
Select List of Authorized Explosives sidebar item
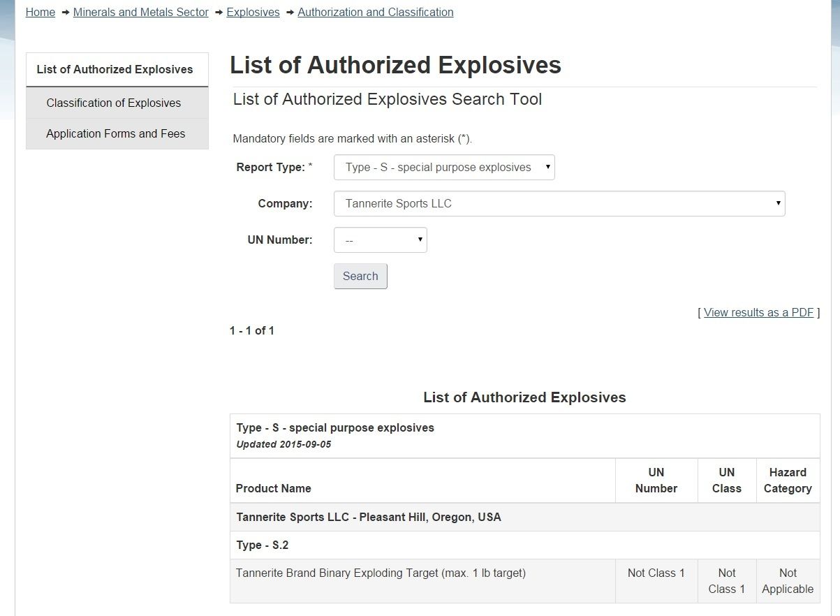click(x=117, y=70)
